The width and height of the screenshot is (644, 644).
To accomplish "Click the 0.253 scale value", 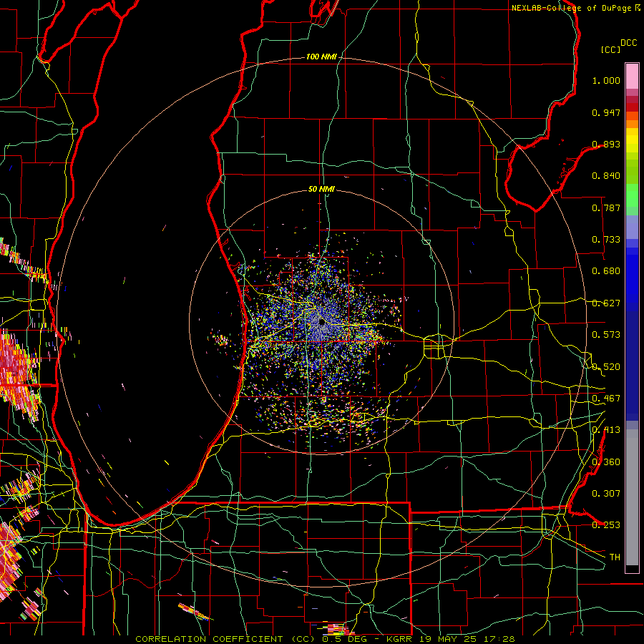I will point(606,525).
